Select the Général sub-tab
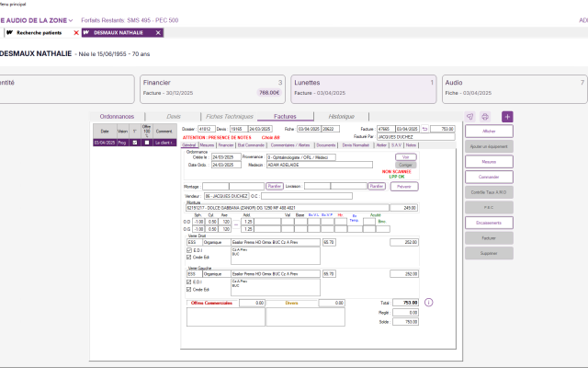The width and height of the screenshot is (588, 368). 189,145
